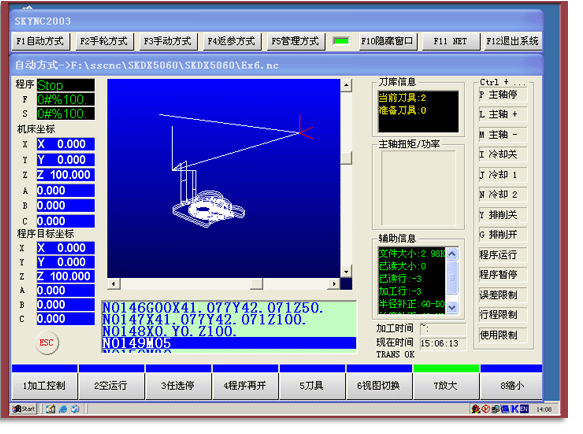Switch to F5 管理方式 mode
This screenshot has height=434, width=583.
295,41
